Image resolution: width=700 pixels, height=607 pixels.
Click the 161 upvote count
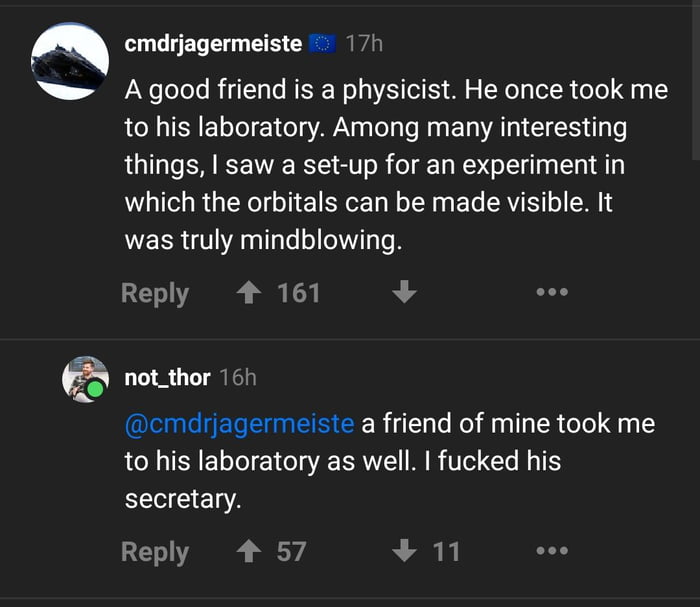(x=298, y=293)
